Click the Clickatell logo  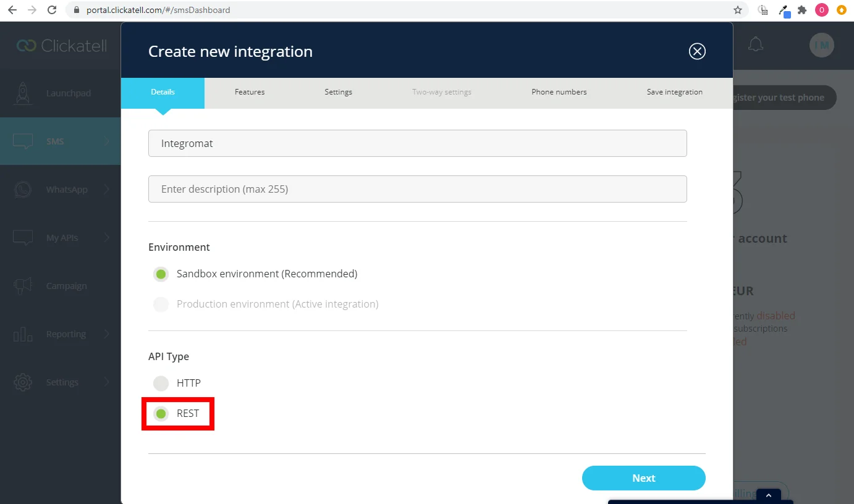point(62,46)
